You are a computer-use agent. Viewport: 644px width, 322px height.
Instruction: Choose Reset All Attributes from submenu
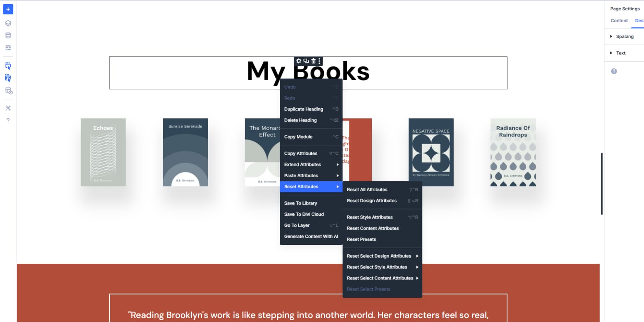click(x=367, y=190)
